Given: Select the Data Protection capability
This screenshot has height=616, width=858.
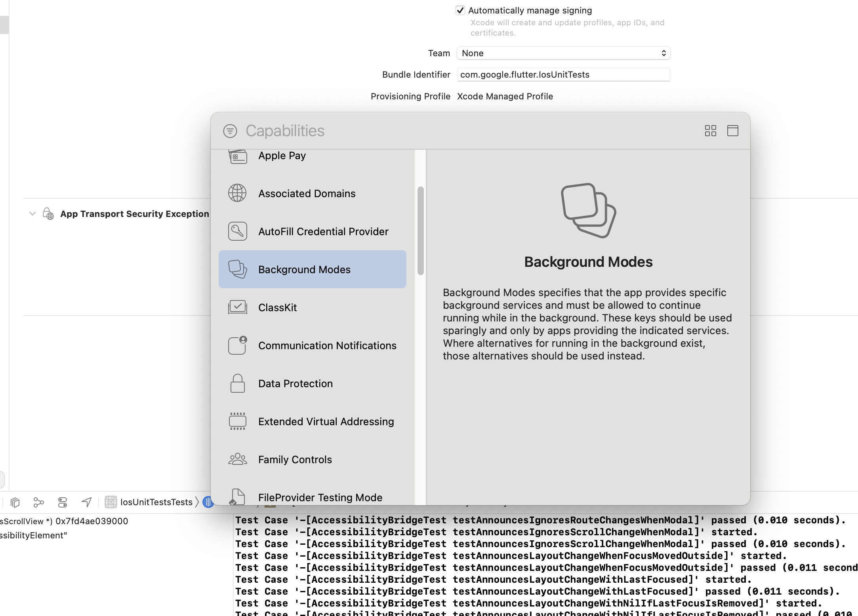Looking at the screenshot, I should point(295,384).
